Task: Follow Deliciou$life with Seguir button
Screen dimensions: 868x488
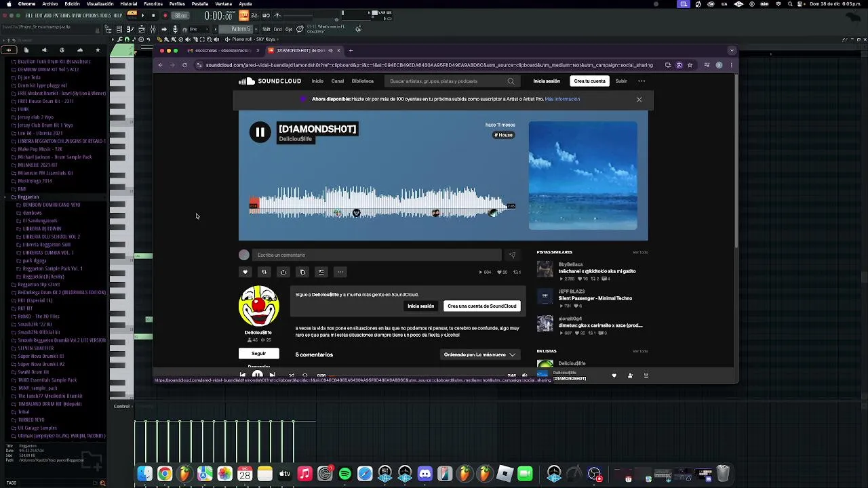Action: (258, 354)
